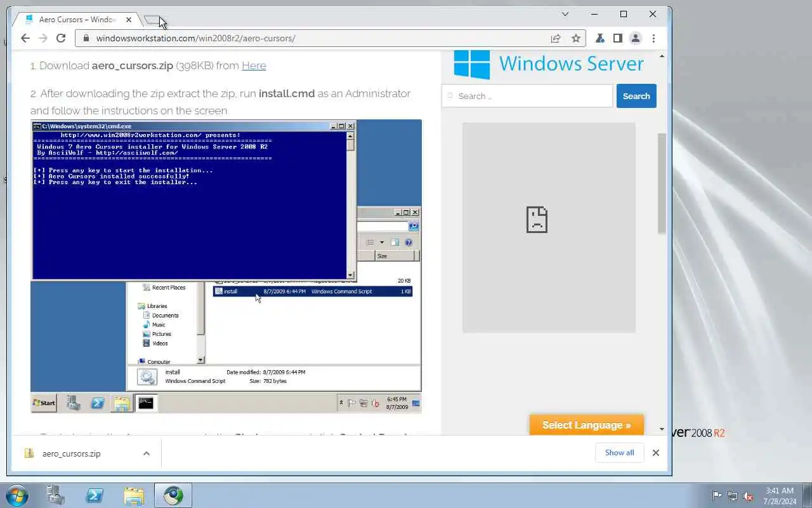Click the network tray icon
The image size is (812, 508).
click(x=733, y=496)
